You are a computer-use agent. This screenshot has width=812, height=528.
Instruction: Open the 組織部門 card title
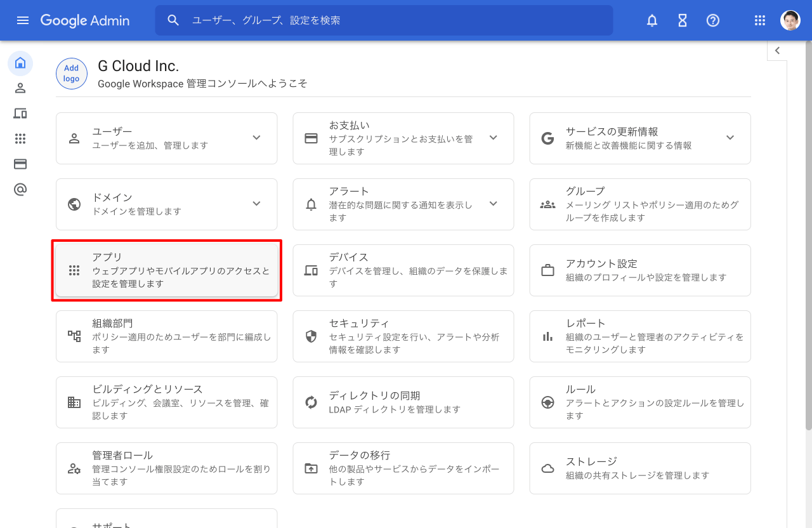coord(112,323)
